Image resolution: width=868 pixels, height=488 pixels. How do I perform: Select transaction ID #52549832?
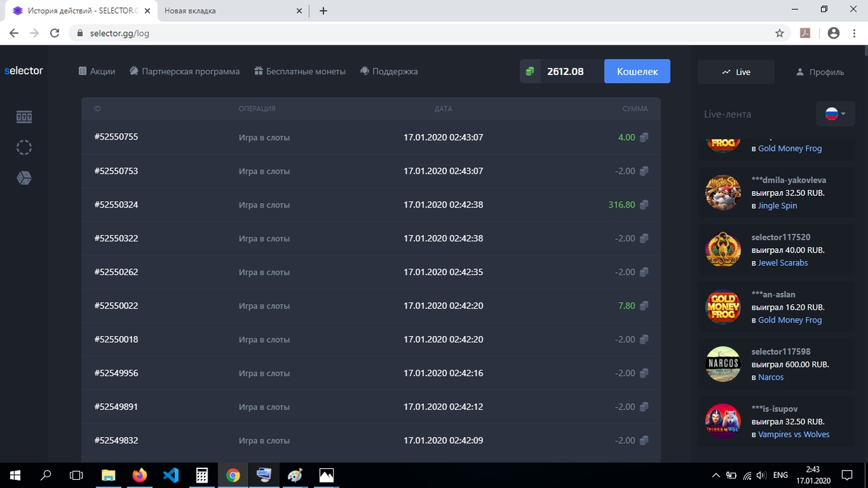coord(116,441)
